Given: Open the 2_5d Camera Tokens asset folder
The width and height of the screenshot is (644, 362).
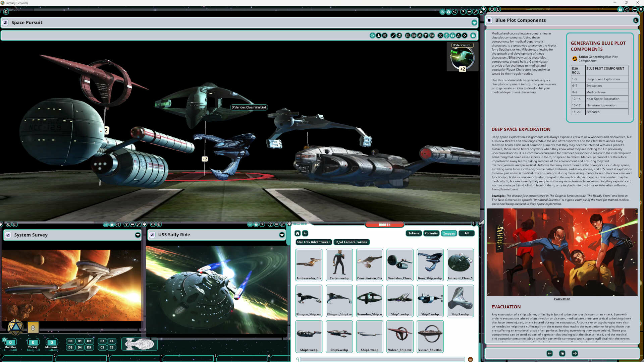Looking at the screenshot, I should coord(351,242).
